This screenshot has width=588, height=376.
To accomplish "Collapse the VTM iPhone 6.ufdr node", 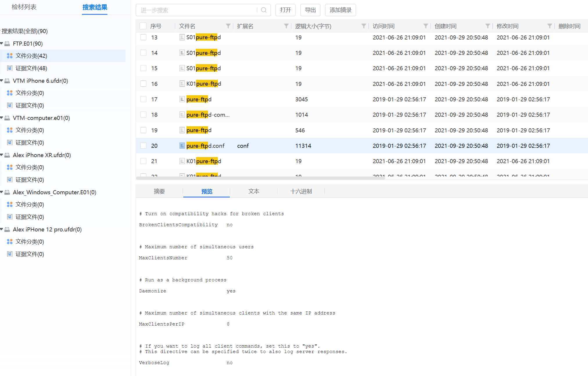I will click(2, 81).
